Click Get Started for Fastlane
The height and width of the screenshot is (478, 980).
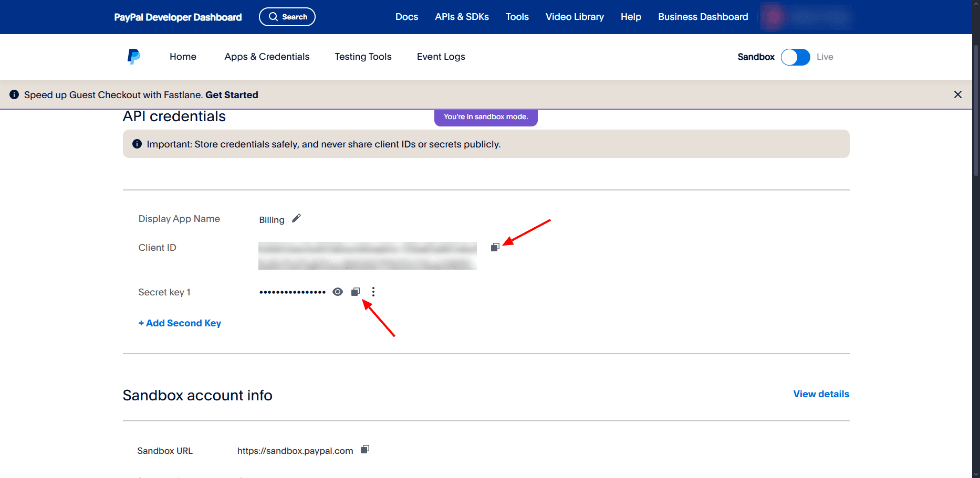tap(232, 94)
